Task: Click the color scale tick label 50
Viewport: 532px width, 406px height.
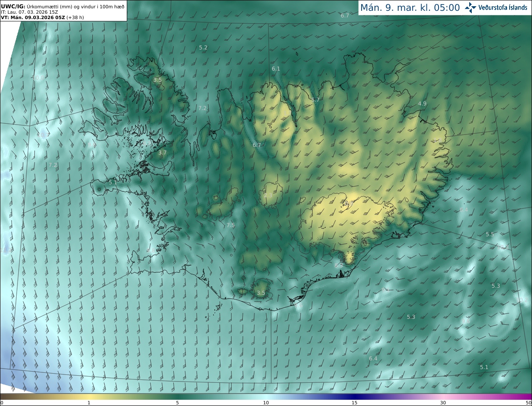Action: pyautogui.click(x=529, y=403)
